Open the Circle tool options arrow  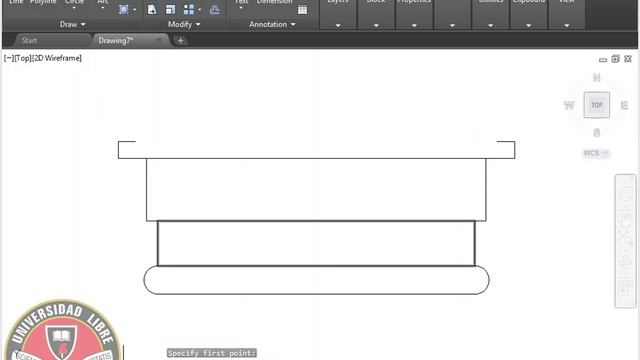tap(74, 8)
